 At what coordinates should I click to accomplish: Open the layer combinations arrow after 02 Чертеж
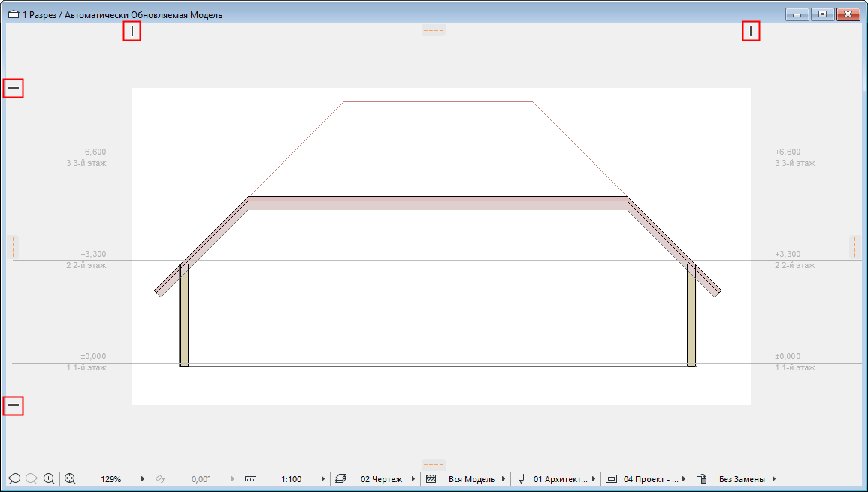coord(413,478)
